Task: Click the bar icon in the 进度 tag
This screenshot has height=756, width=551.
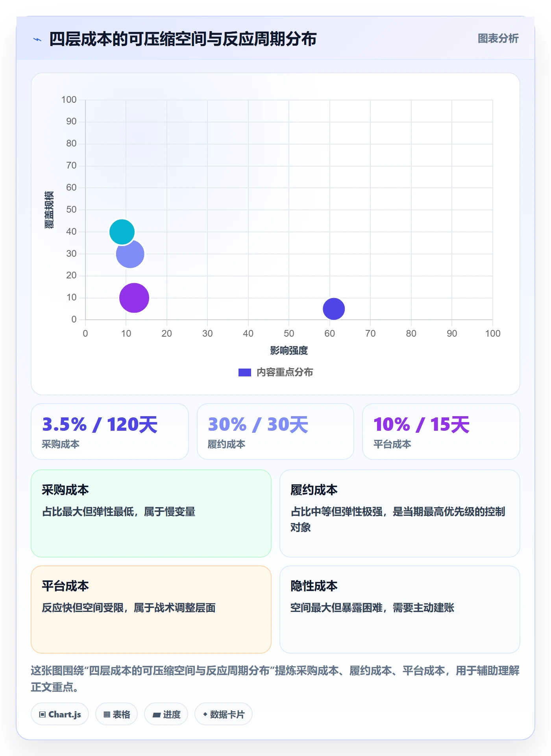Action: [156, 715]
